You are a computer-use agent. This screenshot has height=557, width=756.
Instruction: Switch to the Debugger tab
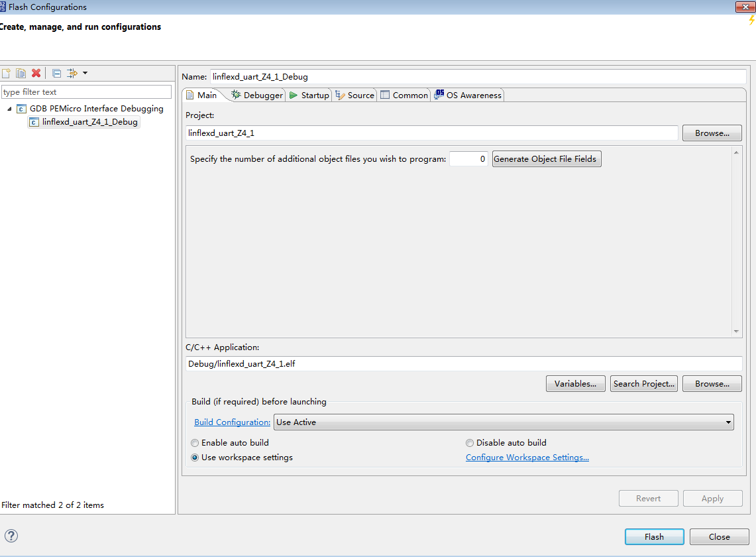tap(258, 94)
